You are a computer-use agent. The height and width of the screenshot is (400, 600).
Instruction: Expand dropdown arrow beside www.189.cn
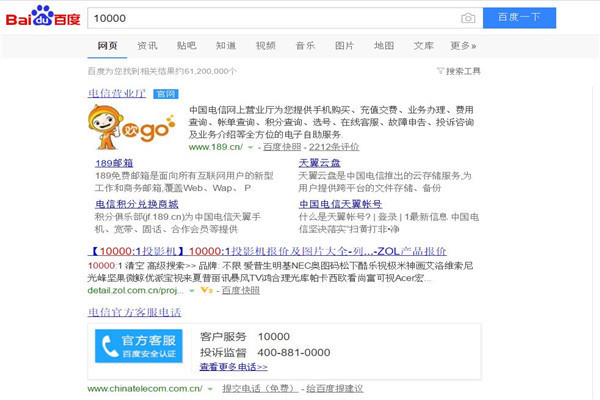(x=250, y=147)
